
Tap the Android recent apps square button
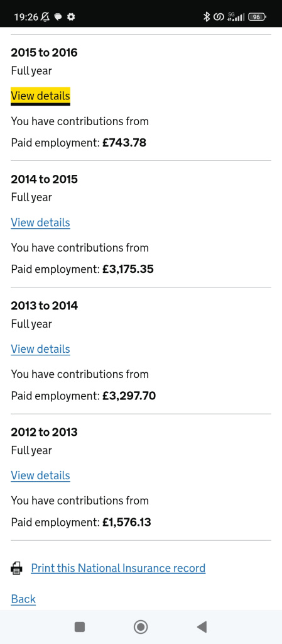80,627
